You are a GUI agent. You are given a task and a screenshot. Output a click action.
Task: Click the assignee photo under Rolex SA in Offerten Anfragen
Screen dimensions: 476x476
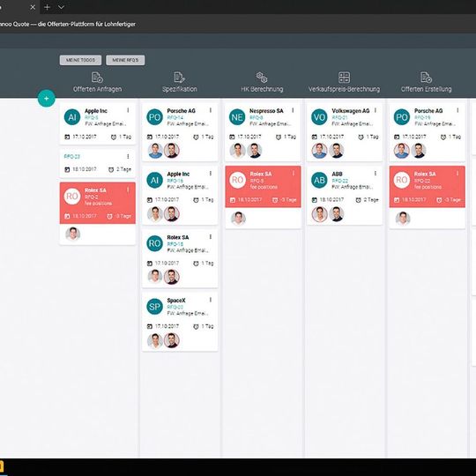pyautogui.click(x=73, y=234)
